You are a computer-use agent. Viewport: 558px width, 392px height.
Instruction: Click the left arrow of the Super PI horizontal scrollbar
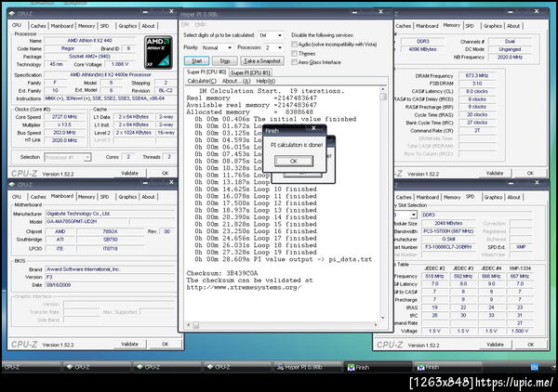[x=189, y=325]
